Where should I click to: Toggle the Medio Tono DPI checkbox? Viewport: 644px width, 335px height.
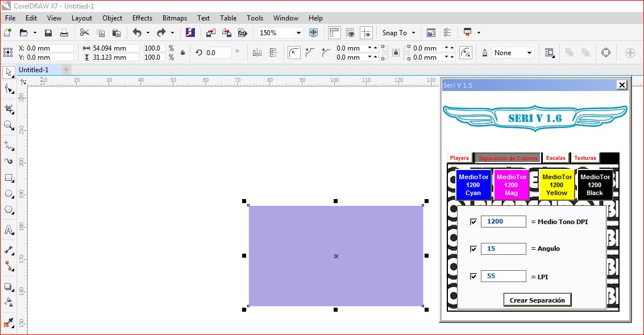pos(473,222)
